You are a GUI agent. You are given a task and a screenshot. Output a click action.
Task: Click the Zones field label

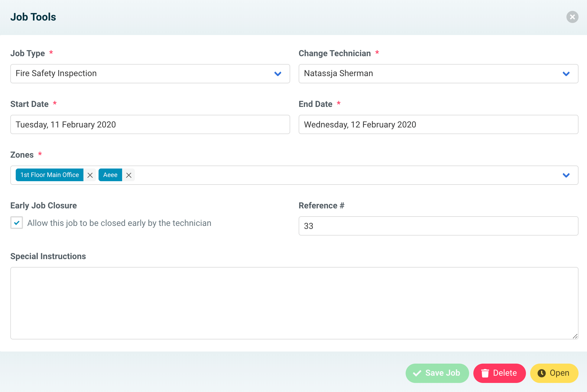(x=22, y=155)
